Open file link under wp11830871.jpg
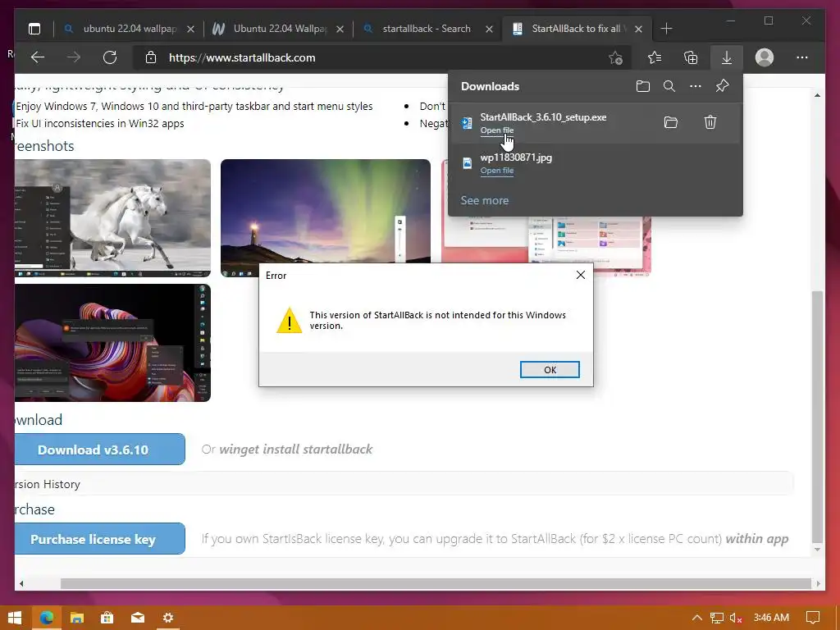840x630 pixels. tap(496, 171)
